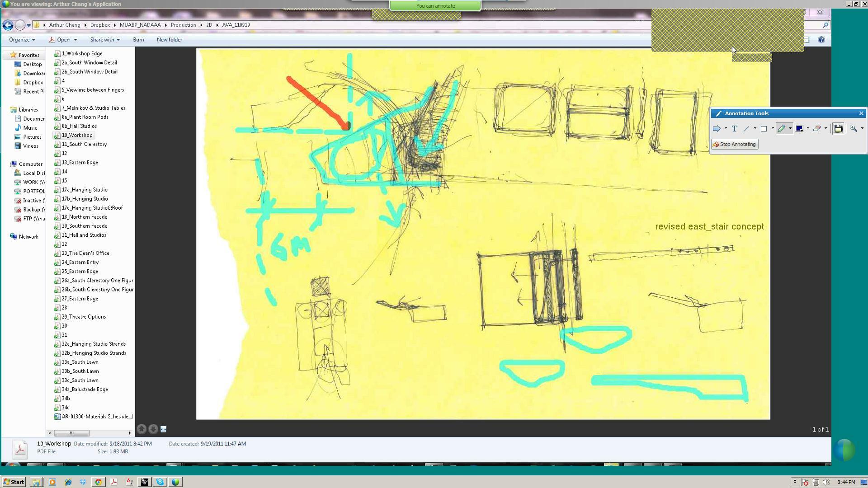The width and height of the screenshot is (868, 488).
Task: Select file 29_Theatre Options
Action: [x=80, y=317]
